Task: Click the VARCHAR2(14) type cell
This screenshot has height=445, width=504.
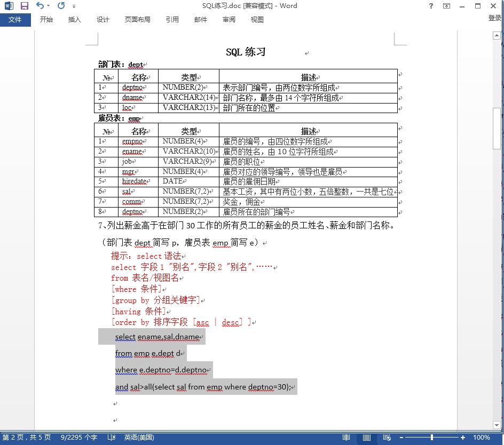Action: click(188, 98)
